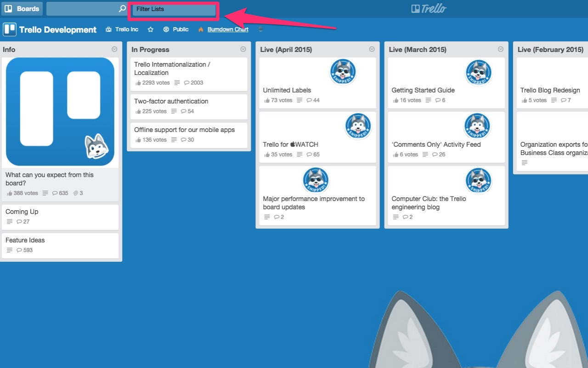Image resolution: width=588 pixels, height=368 pixels.
Task: Open the Info list menu arrow
Action: pos(114,49)
